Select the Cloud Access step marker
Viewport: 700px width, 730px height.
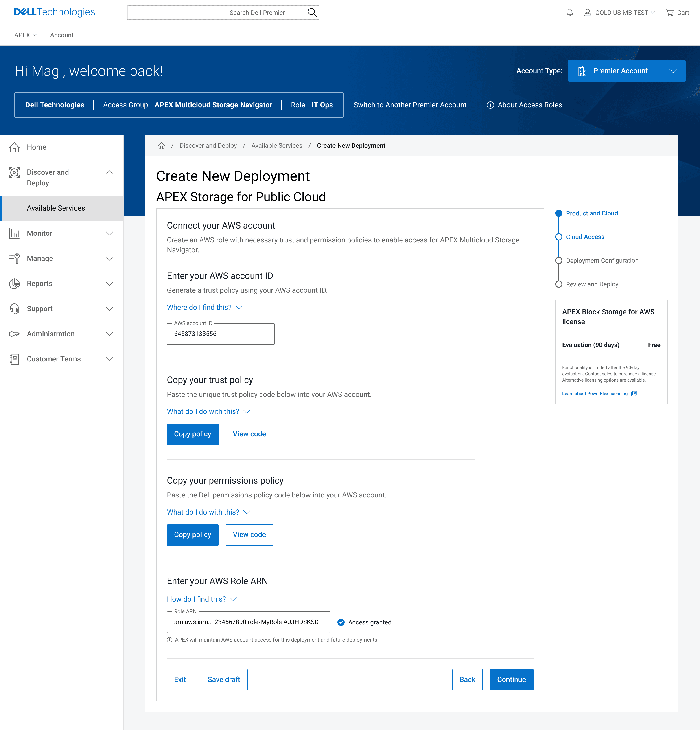pos(558,237)
